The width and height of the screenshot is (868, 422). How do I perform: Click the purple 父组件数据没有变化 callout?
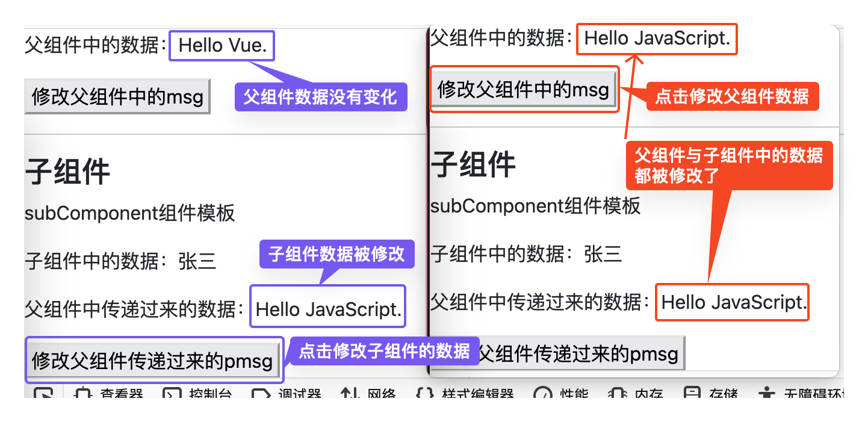point(320,97)
